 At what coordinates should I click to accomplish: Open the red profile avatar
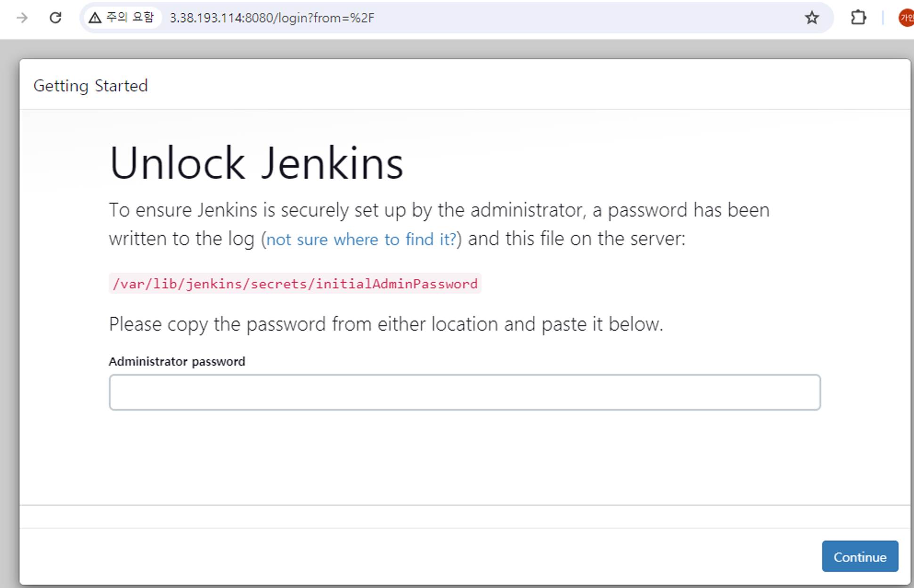pyautogui.click(x=906, y=18)
